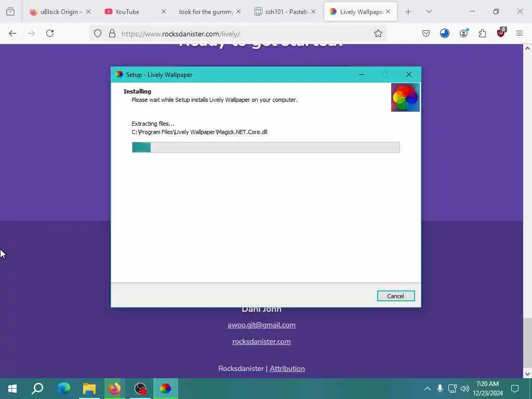Open the network tray icon
Viewport: 532px width, 399px height.
(x=453, y=389)
